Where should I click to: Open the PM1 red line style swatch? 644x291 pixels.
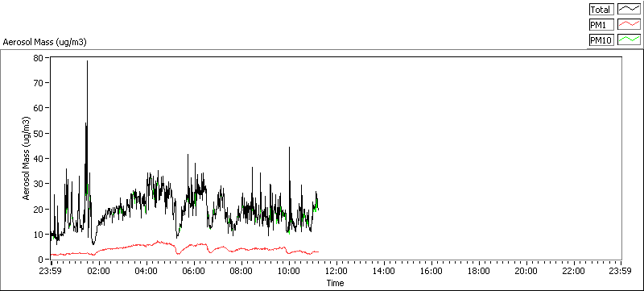(630, 25)
